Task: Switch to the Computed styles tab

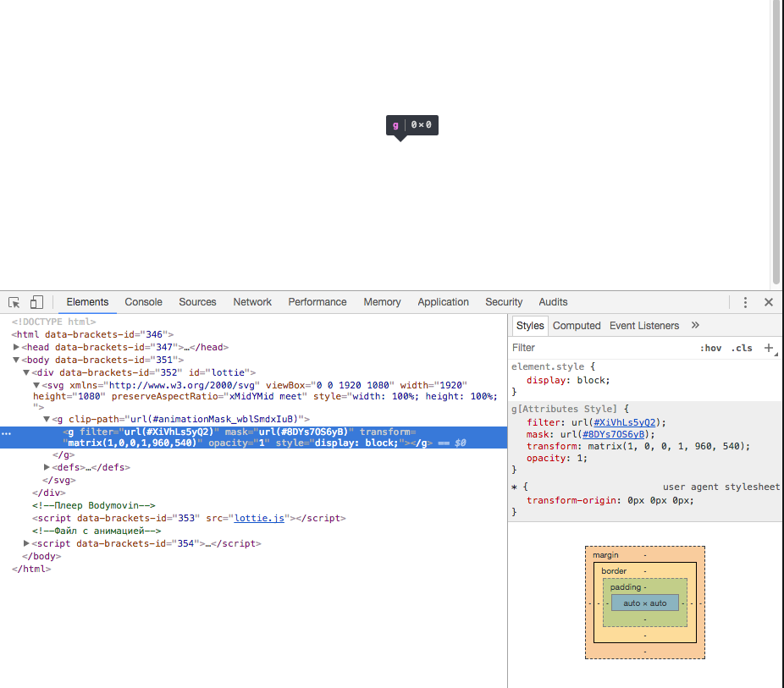Action: coord(577,325)
